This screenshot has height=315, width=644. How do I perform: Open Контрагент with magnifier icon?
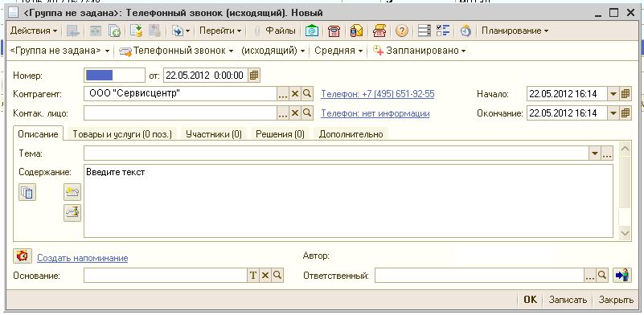tap(307, 94)
